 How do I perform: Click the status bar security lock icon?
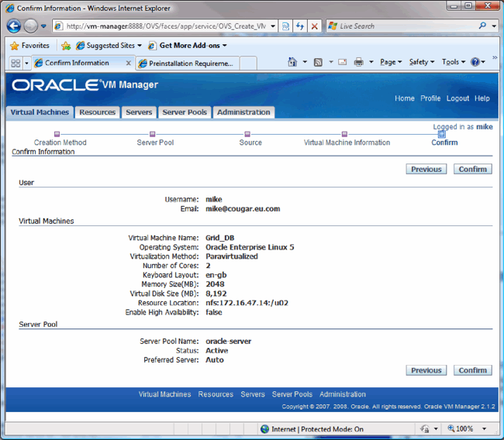(425, 428)
